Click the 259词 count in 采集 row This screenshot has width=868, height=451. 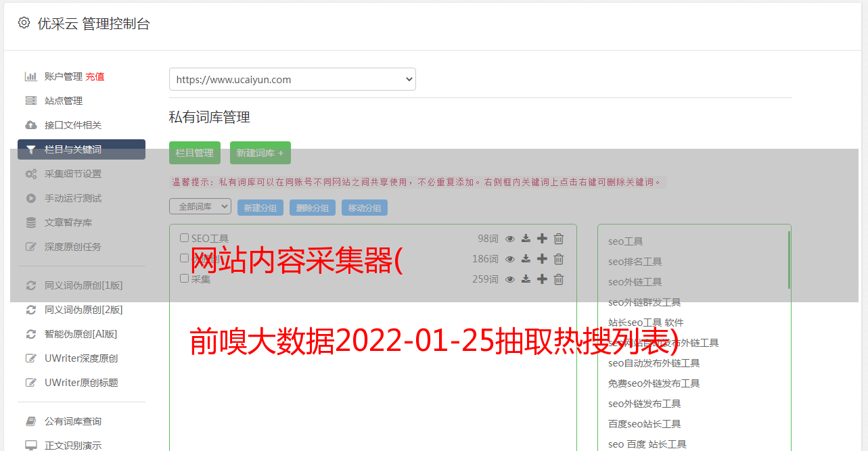click(485, 279)
